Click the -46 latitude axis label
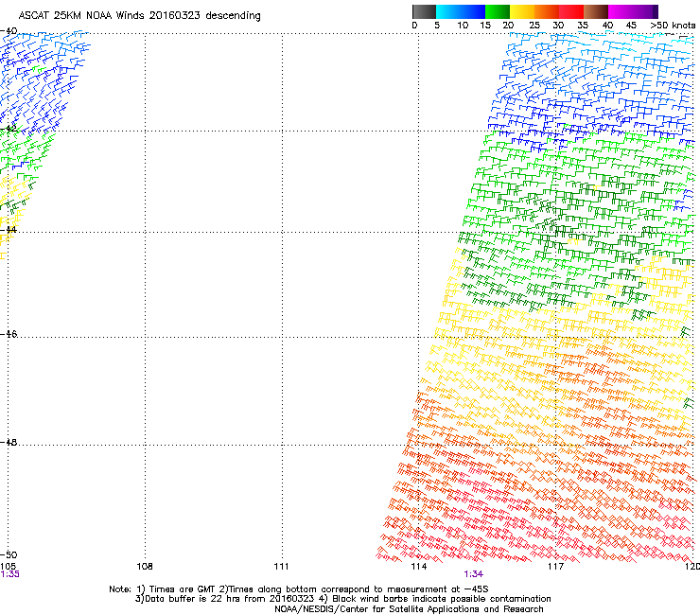 (x=9, y=334)
